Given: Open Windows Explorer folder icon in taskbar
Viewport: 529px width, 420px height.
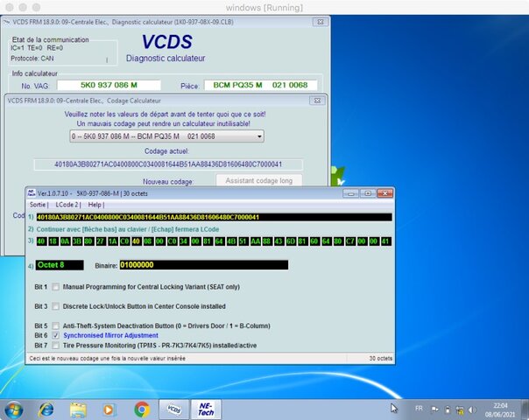Looking at the screenshot, I should click(78, 409).
